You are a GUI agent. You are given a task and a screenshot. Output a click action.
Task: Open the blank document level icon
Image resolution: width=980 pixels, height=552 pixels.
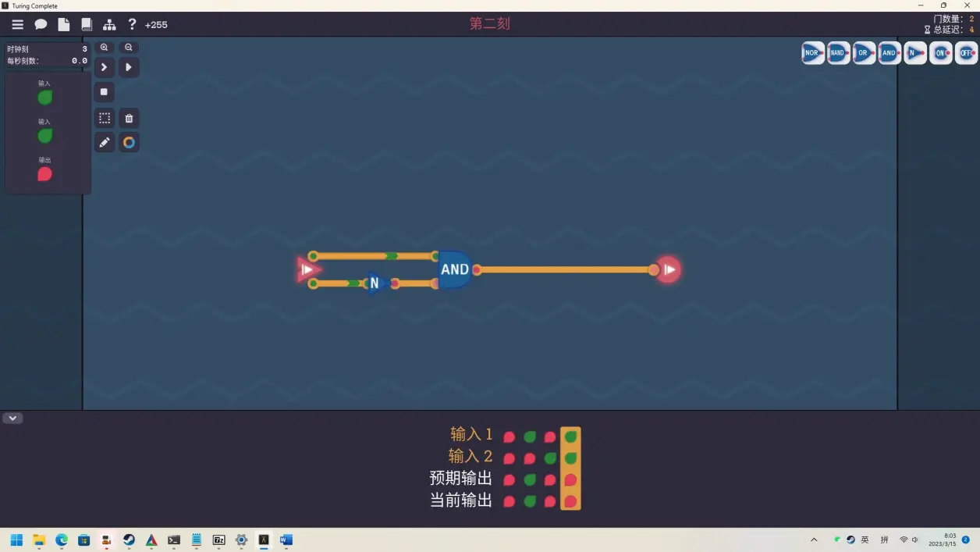click(64, 25)
